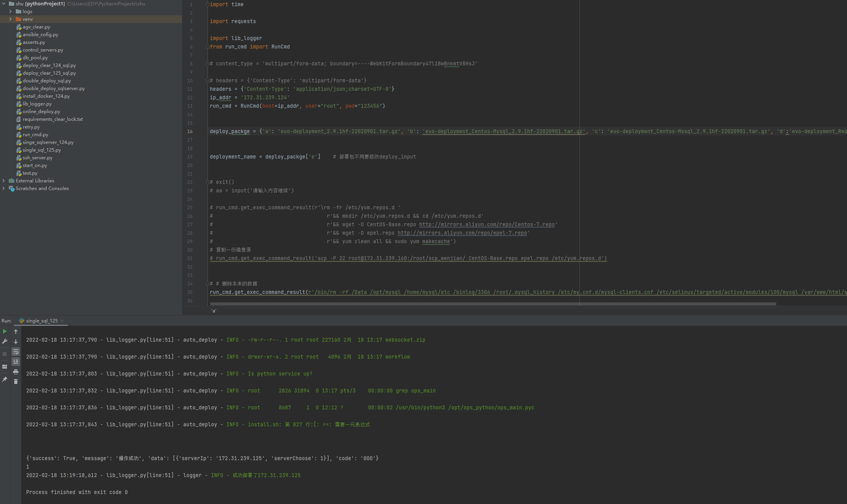Toggle soft-wrap in the Run console
Image resolution: width=847 pixels, height=504 pixels.
(16, 352)
